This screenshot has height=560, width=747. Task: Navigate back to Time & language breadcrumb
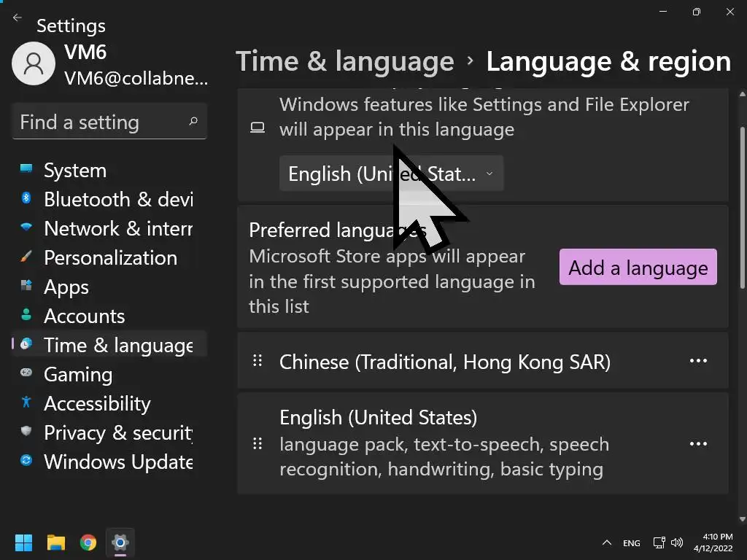[344, 62]
